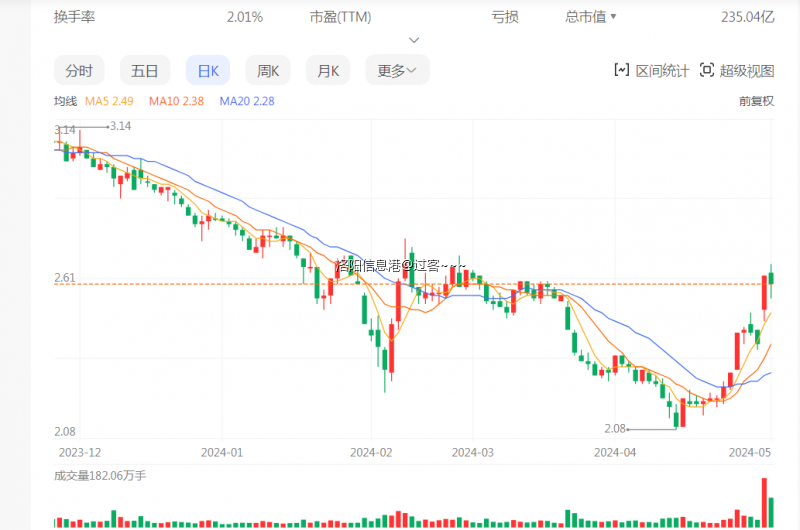Click the 2.01% turnover rate value
Image resolution: width=800 pixels, height=530 pixels.
click(x=245, y=17)
